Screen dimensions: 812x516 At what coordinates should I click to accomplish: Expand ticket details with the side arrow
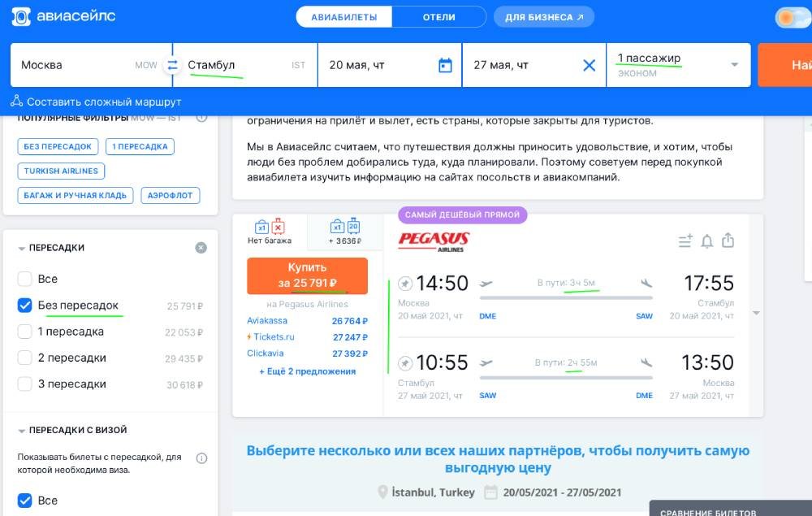[756, 313]
